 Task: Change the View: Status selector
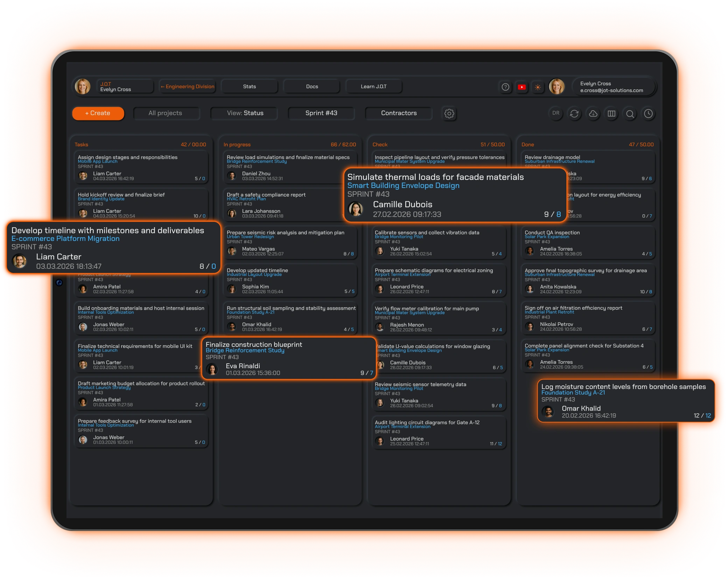(244, 113)
